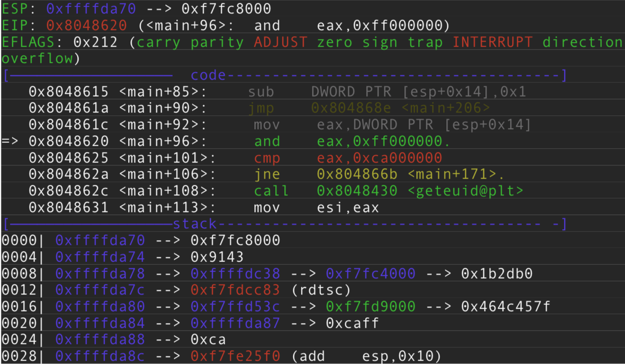The width and height of the screenshot is (625, 364).
Task: Click the ADJUST flag in EFLAGS
Action: 281,42
